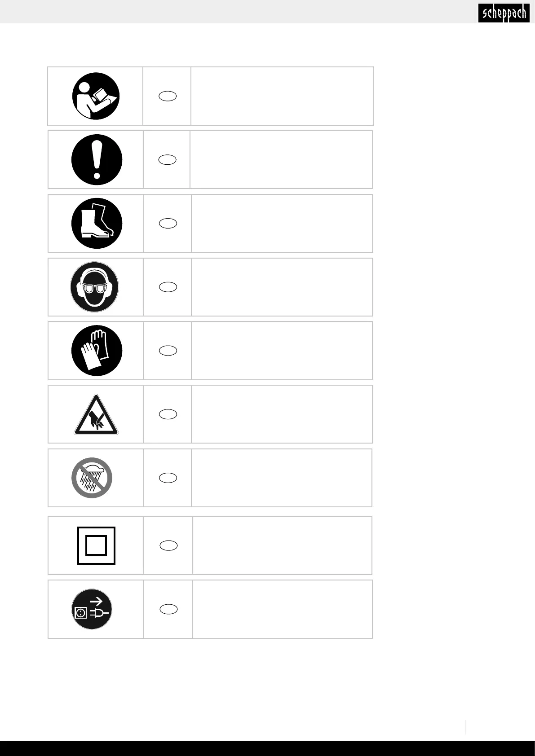Image resolution: width=535 pixels, height=756 pixels.
Task: Click the empty description cell beside the goggles symbol
Action: point(282,287)
